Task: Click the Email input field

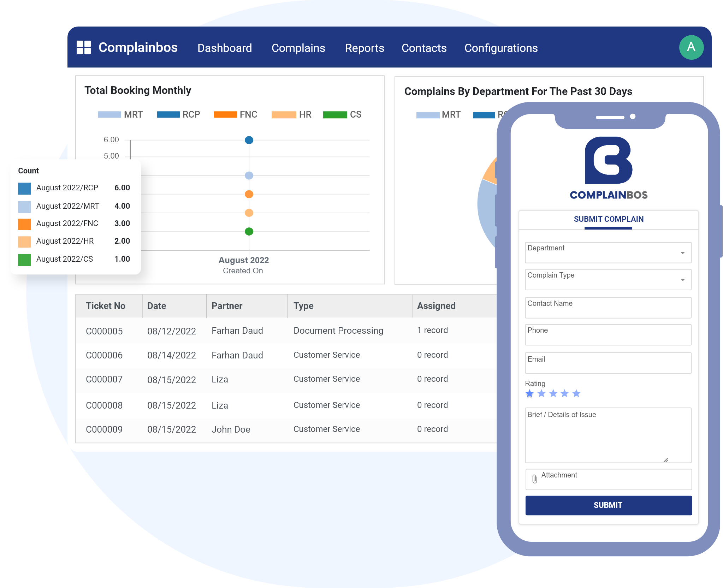Action: click(x=608, y=363)
